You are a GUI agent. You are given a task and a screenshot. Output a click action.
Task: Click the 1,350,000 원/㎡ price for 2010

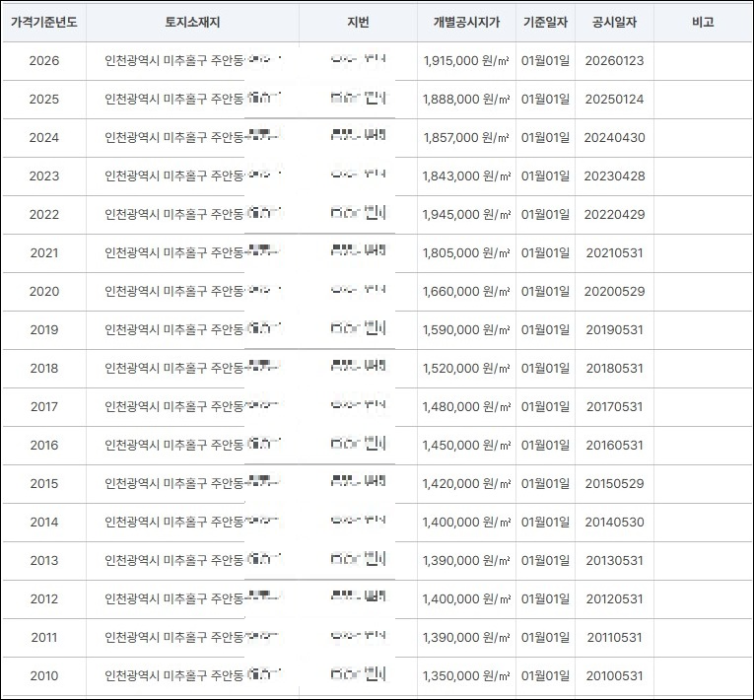coord(466,676)
